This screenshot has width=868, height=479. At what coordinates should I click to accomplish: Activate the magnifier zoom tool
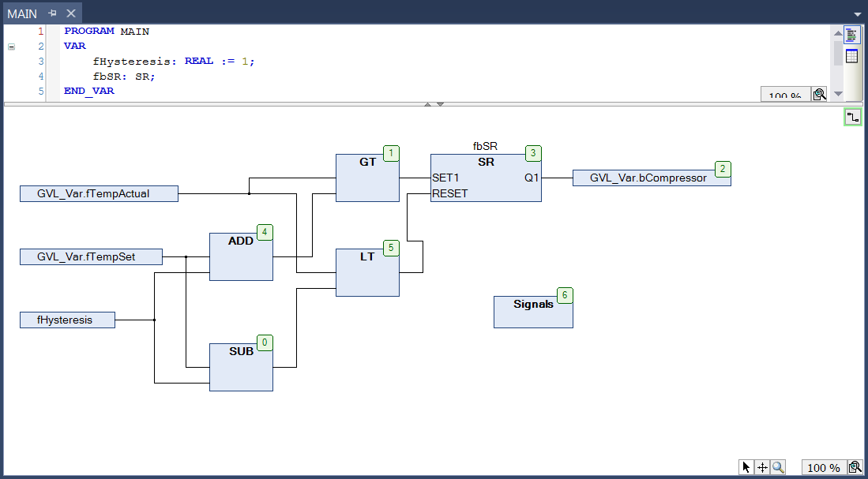tap(778, 467)
